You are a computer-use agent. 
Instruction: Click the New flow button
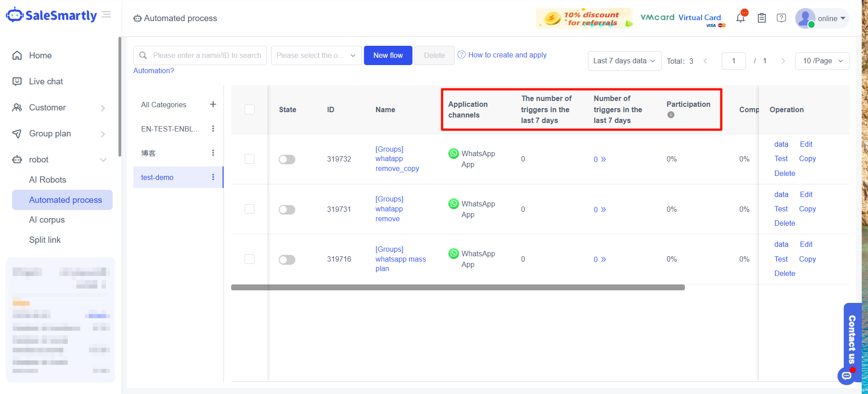tap(388, 56)
